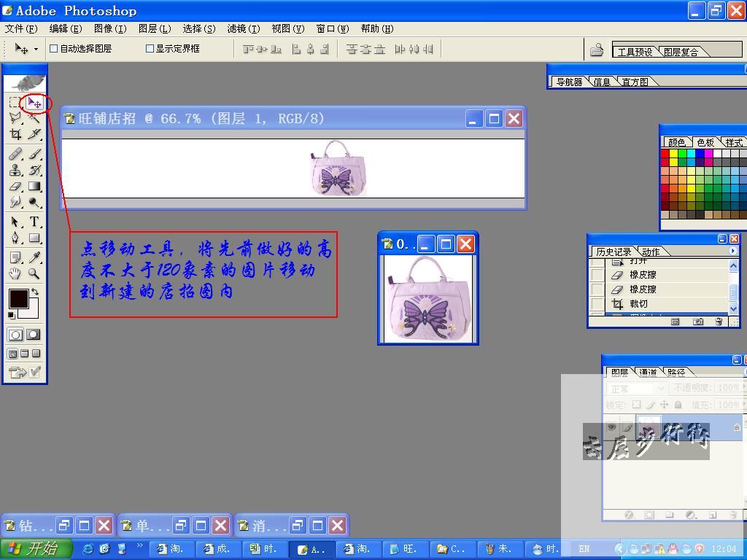Select the Notes tool
The width and height of the screenshot is (747, 560).
click(x=15, y=257)
